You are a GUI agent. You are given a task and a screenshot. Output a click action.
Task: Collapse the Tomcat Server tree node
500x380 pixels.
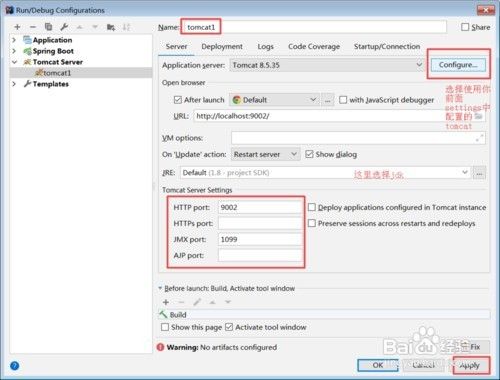pyautogui.click(x=14, y=62)
